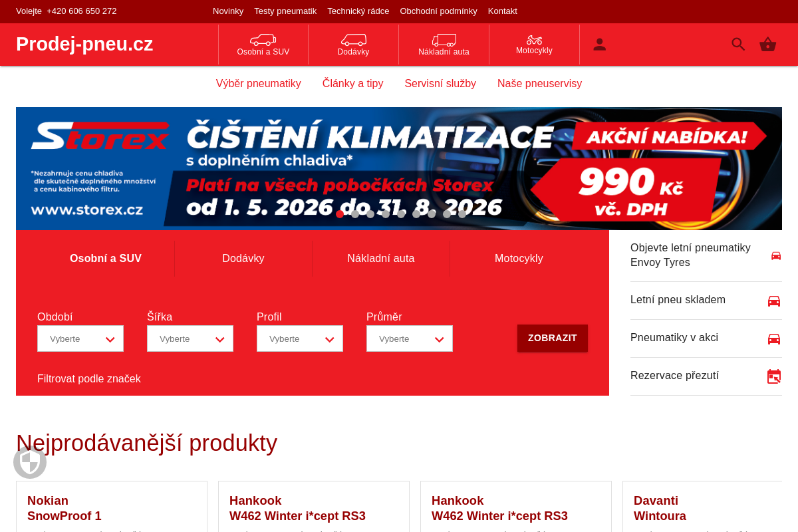The image size is (798, 532).
Task: Click the car icon beside Letní pneu skladem
Action: pos(774,301)
